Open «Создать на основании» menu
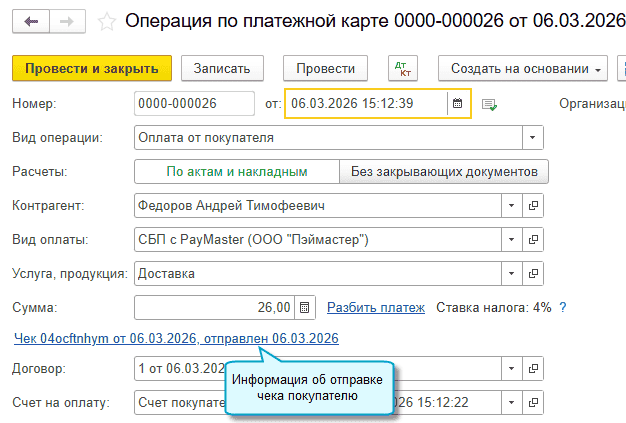 coord(523,69)
